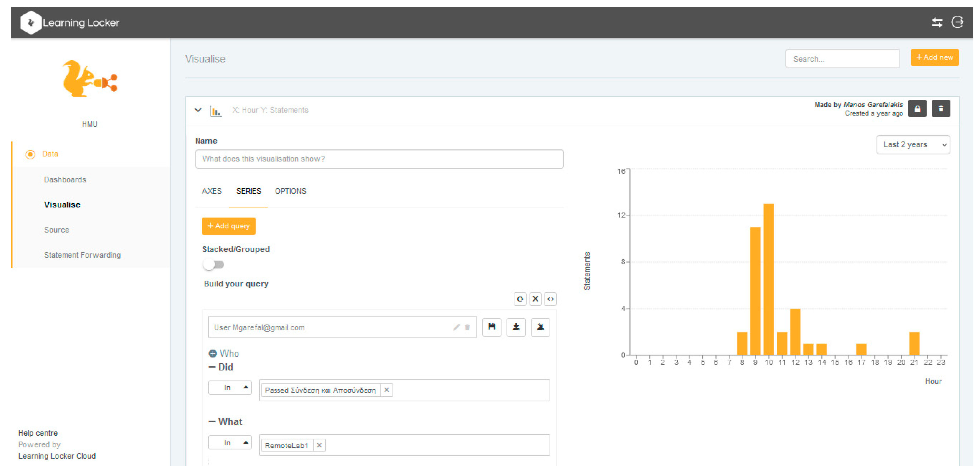Open the In operator dropdown under Did
Viewport: 980px width, 474px height.
point(230,388)
